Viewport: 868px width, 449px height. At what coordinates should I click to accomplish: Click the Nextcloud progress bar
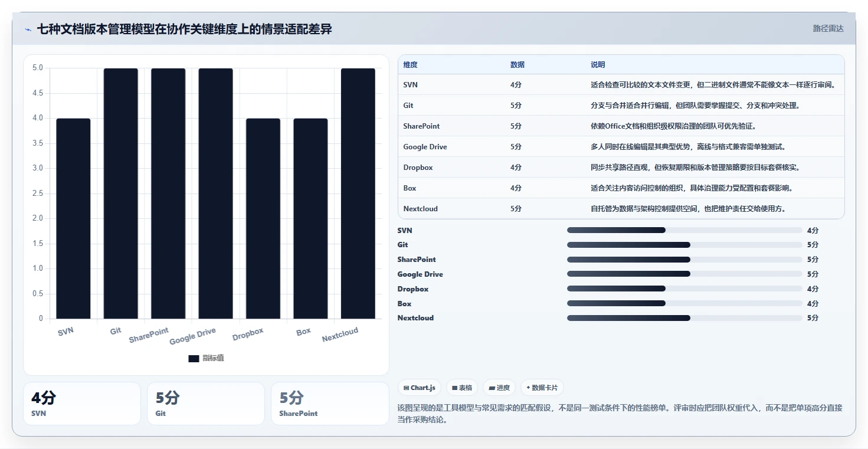(x=684, y=318)
